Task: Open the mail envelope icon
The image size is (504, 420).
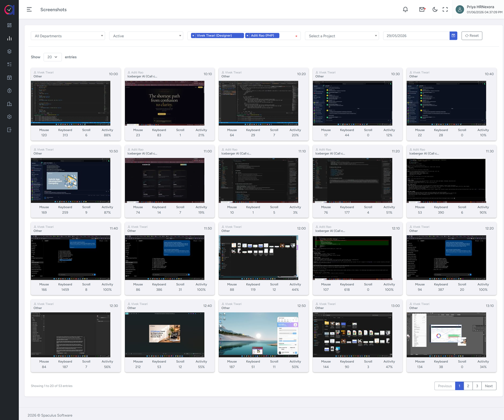Action: 422,9
